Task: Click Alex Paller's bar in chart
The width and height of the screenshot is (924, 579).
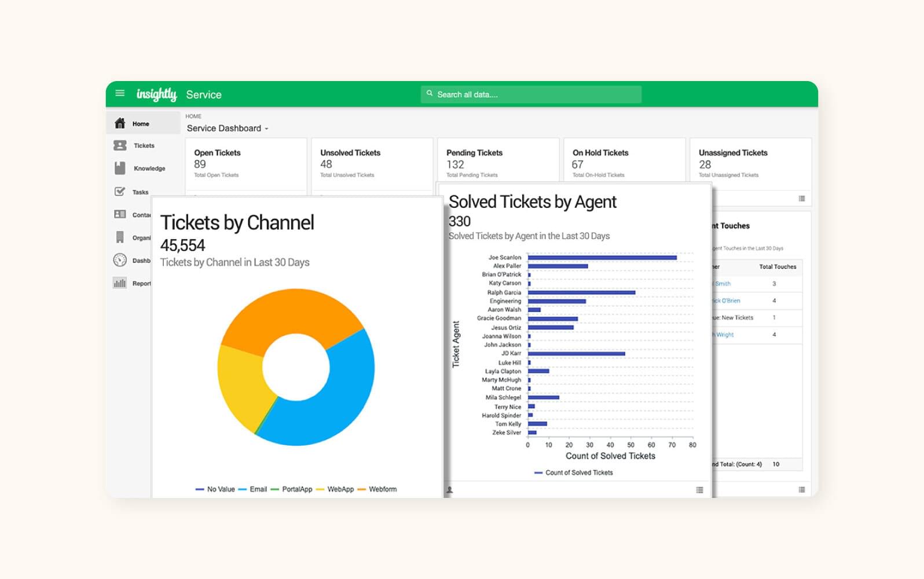Action: [x=558, y=266]
